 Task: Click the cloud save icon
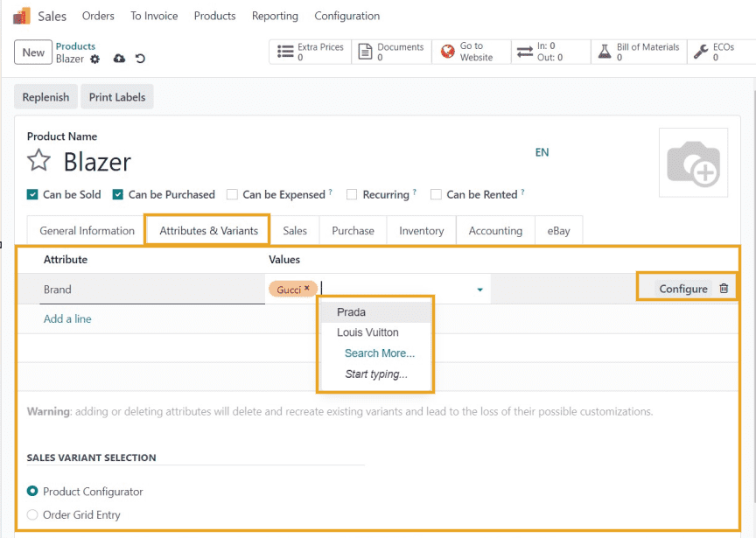click(119, 59)
